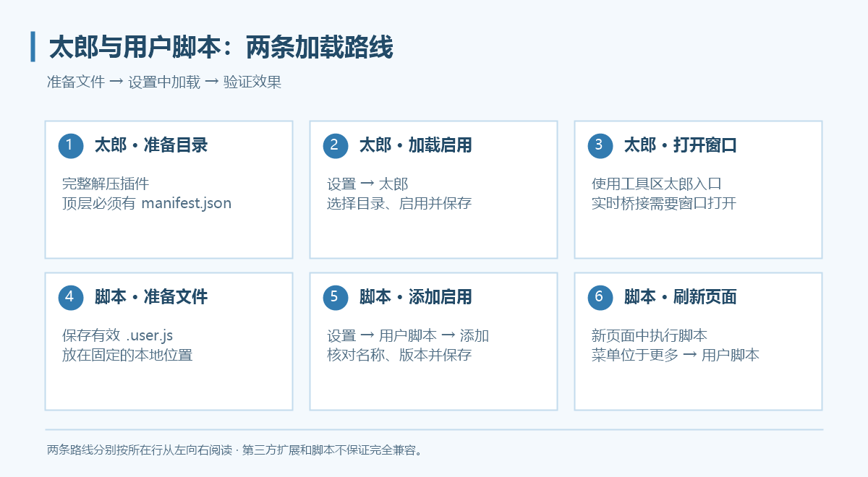Click the line 完整解压插件
Image resolution: width=868 pixels, height=477 pixels.
(x=106, y=184)
